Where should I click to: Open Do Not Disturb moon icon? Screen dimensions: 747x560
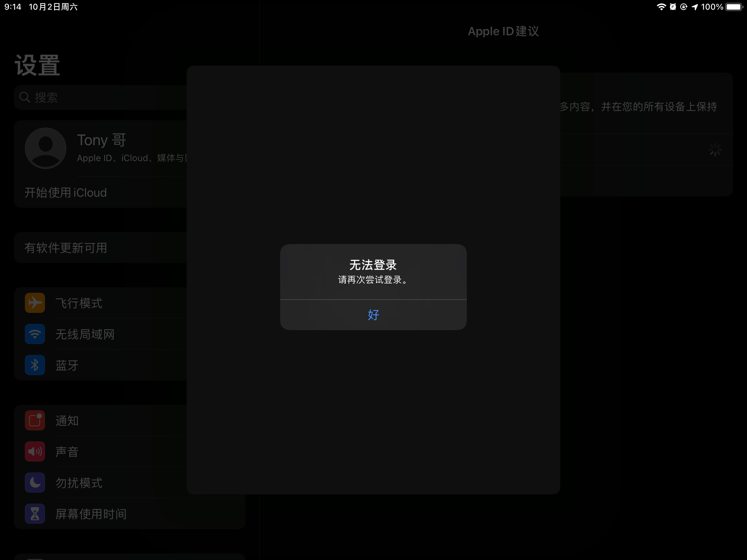[x=35, y=483]
